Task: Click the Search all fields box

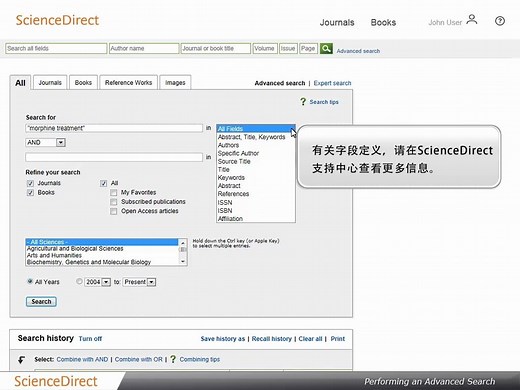Action: coord(56,49)
